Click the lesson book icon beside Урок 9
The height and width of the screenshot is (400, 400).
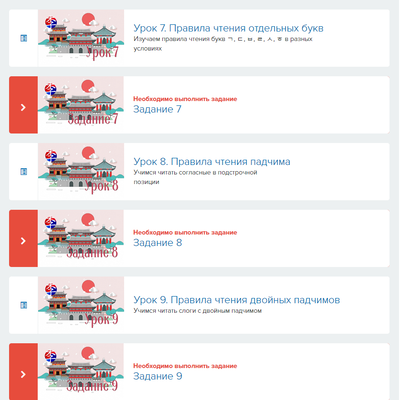point(23,305)
